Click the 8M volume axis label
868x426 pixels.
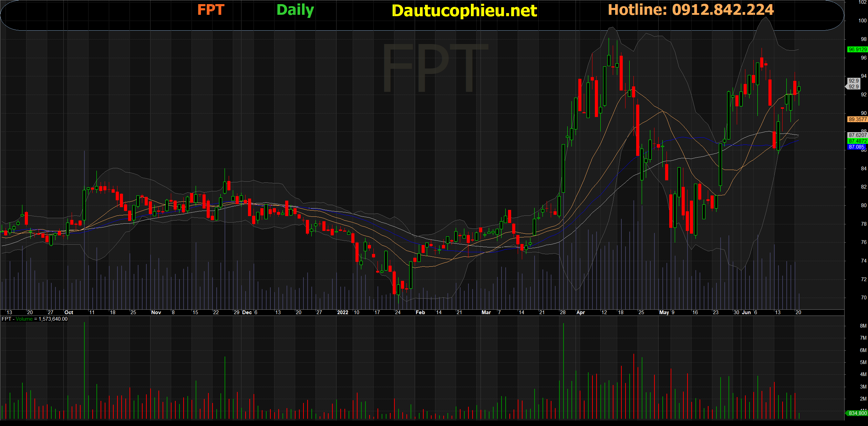pos(863,326)
